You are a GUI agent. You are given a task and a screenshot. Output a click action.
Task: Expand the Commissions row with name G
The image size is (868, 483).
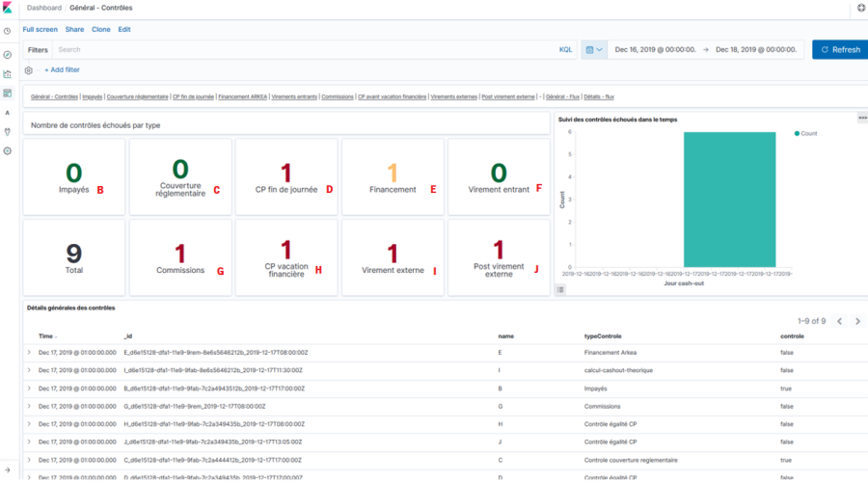pyautogui.click(x=29, y=406)
